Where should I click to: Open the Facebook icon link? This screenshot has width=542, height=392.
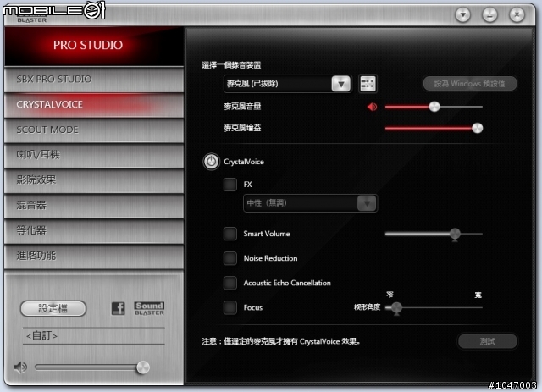tap(119, 308)
